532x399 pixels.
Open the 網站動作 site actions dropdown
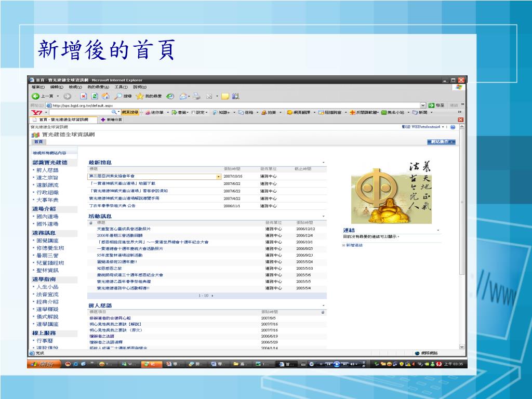click(441, 142)
